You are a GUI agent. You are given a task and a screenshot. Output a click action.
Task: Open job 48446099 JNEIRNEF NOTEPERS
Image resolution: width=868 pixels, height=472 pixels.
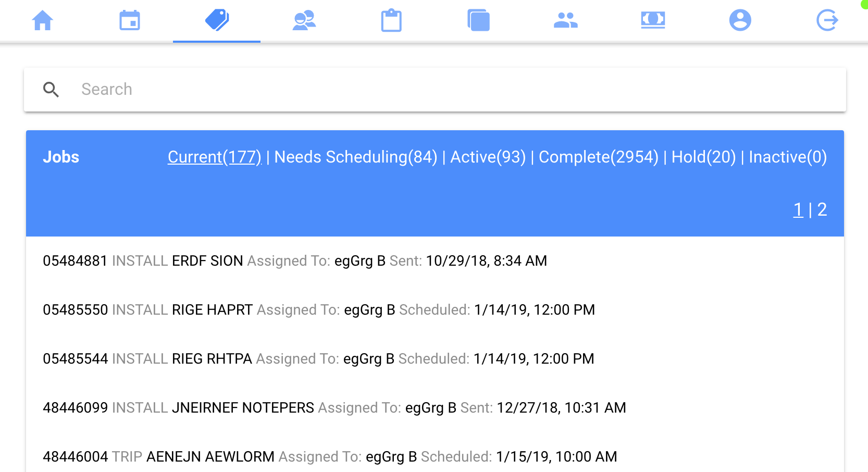tap(333, 408)
